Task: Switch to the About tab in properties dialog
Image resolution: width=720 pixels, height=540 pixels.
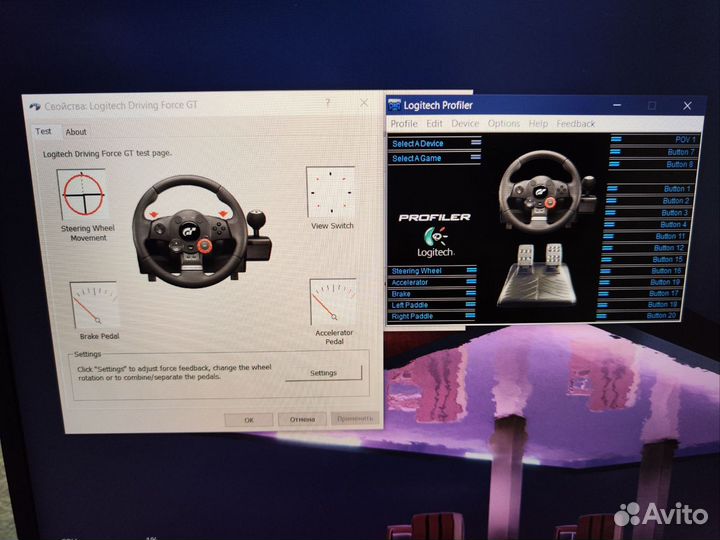Action: click(x=76, y=132)
